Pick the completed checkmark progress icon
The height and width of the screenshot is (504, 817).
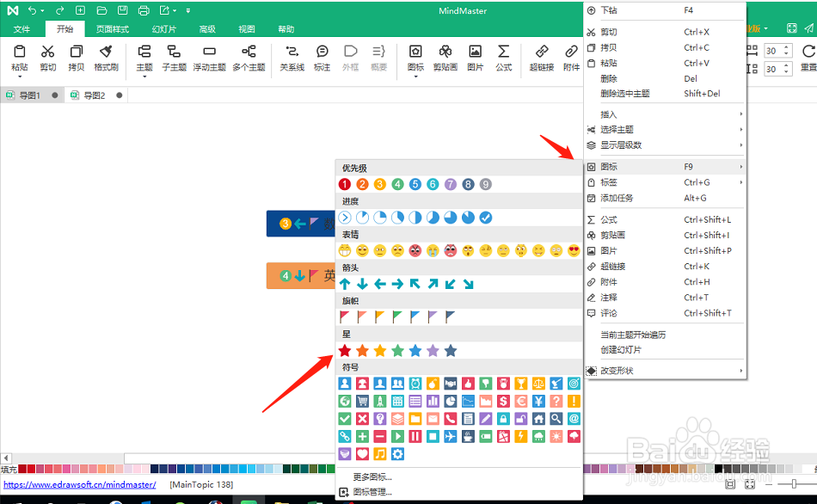click(486, 218)
